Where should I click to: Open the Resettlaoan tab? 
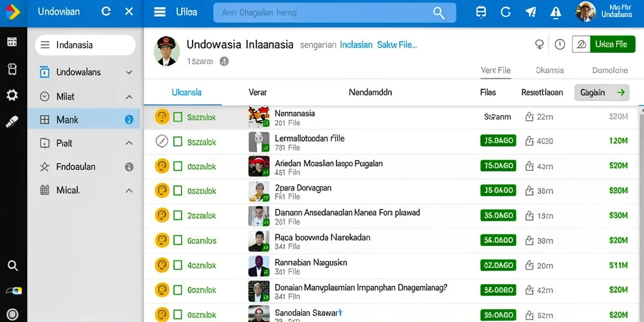pyautogui.click(x=541, y=92)
